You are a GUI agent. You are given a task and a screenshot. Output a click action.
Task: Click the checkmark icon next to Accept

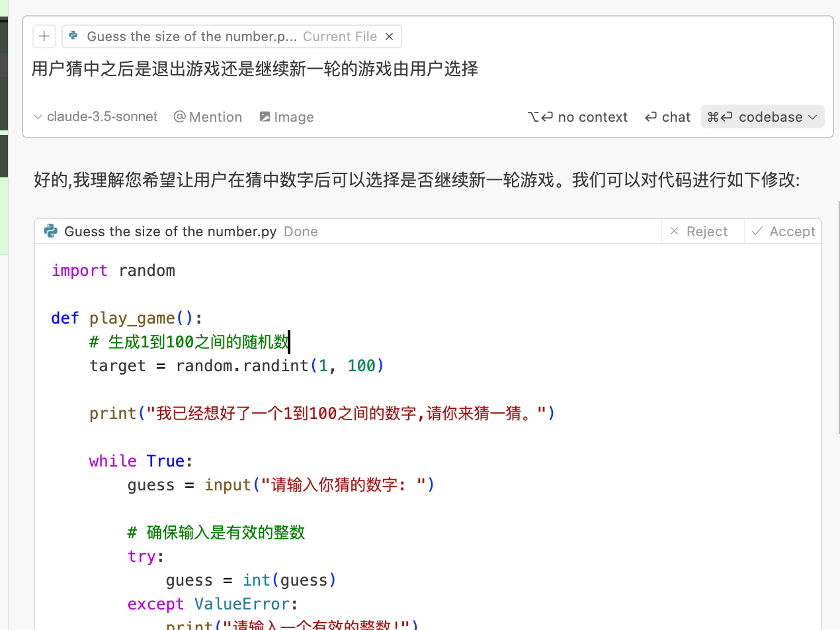[758, 231]
